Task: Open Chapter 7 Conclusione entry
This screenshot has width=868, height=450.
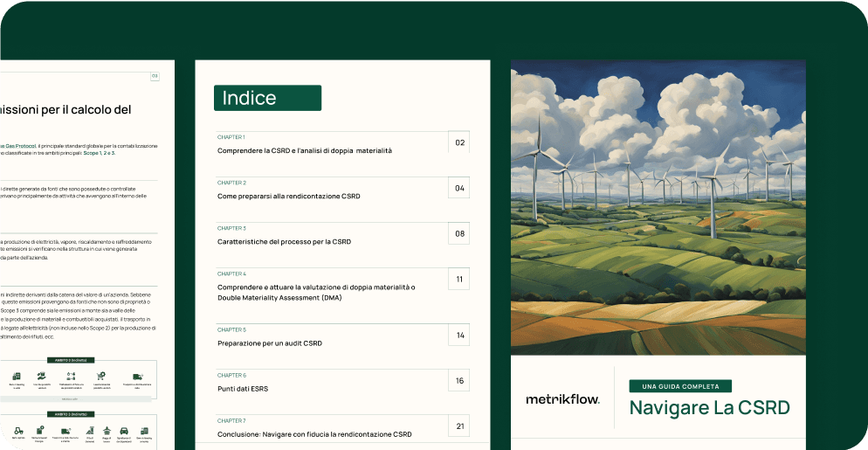Action: (x=342, y=426)
